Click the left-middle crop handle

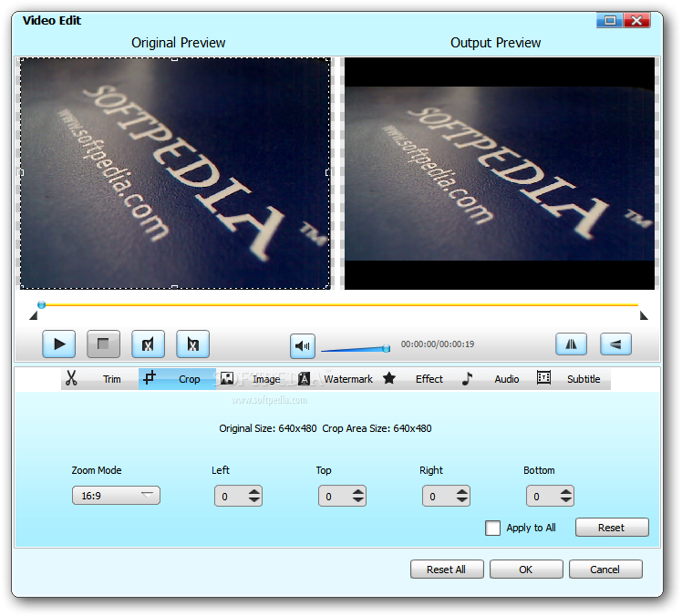(x=21, y=172)
